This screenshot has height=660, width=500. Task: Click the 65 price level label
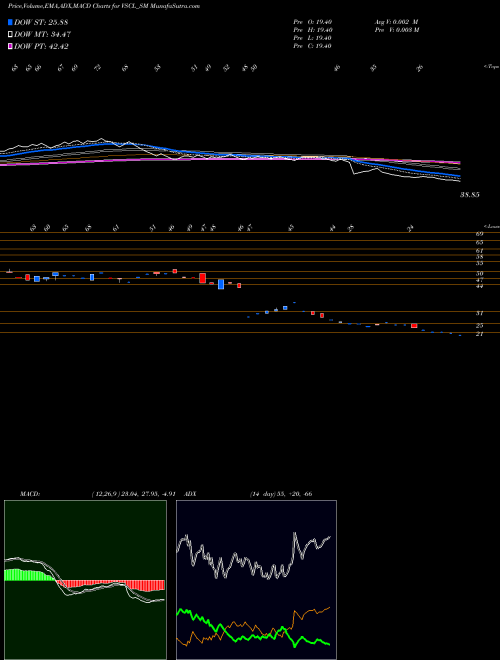(479, 242)
